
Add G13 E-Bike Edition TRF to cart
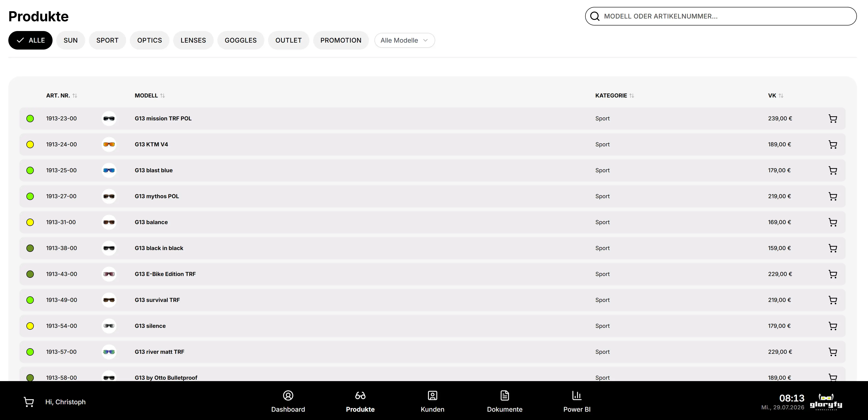[833, 274]
